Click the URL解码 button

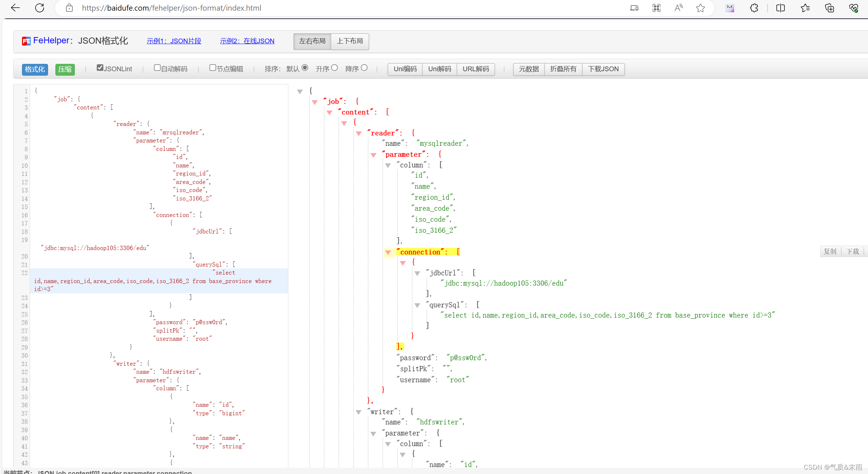[476, 69]
